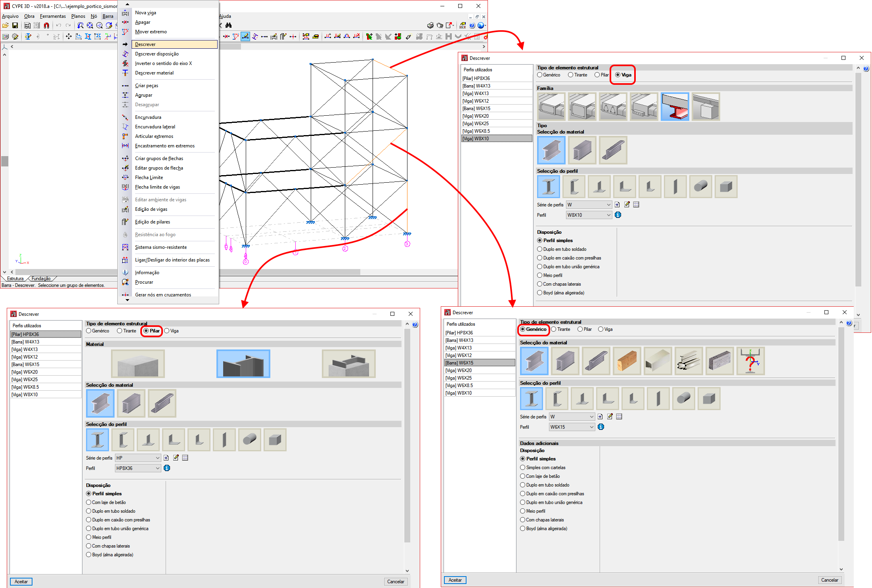
Task: Select steel beam family in Viga dialog
Action: click(x=675, y=107)
